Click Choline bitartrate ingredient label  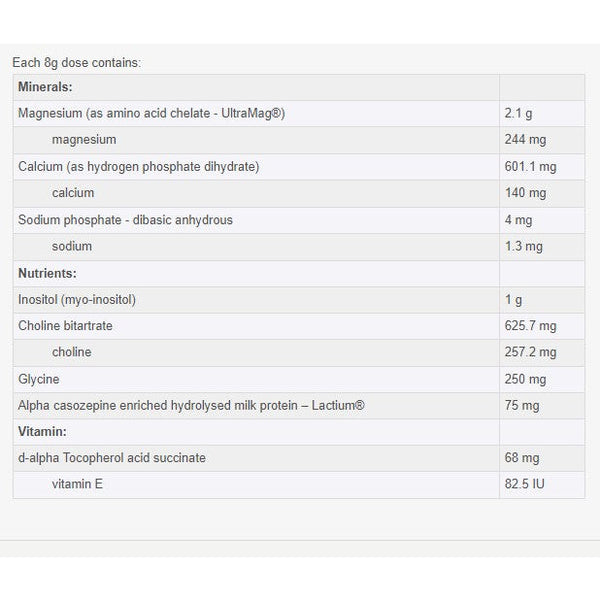[x=67, y=325]
